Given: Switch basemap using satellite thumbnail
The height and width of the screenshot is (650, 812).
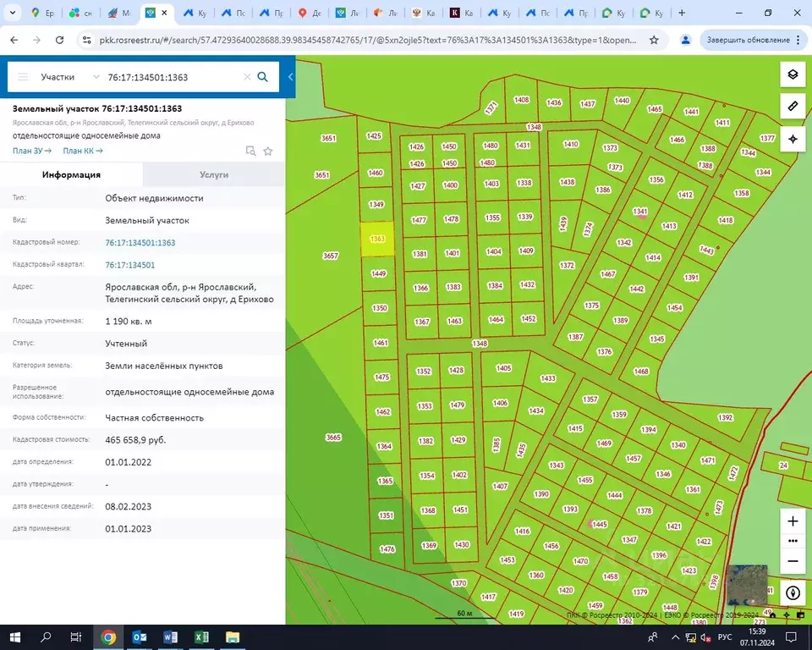Looking at the screenshot, I should click(747, 585).
